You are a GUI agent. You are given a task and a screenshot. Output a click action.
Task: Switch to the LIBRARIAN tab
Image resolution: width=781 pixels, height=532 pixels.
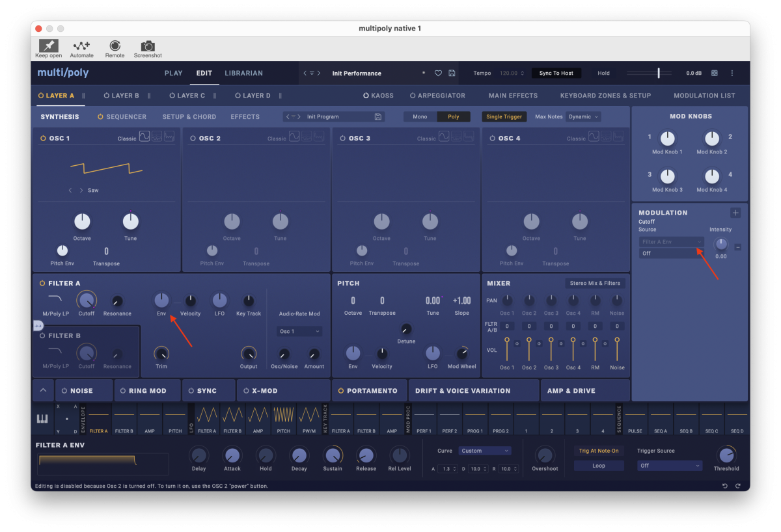coord(244,73)
